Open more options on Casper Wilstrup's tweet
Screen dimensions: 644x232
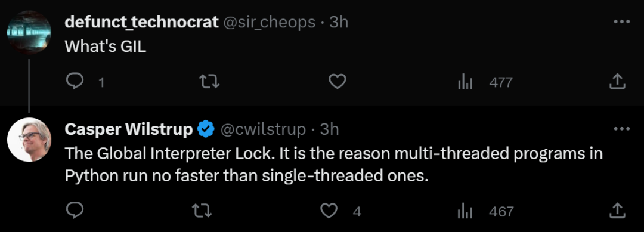(621, 128)
